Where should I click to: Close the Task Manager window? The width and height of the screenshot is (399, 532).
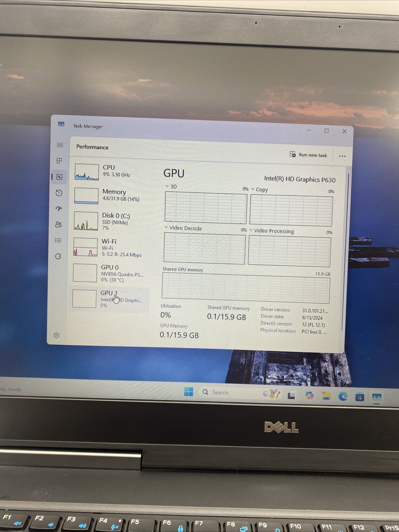pyautogui.click(x=344, y=131)
